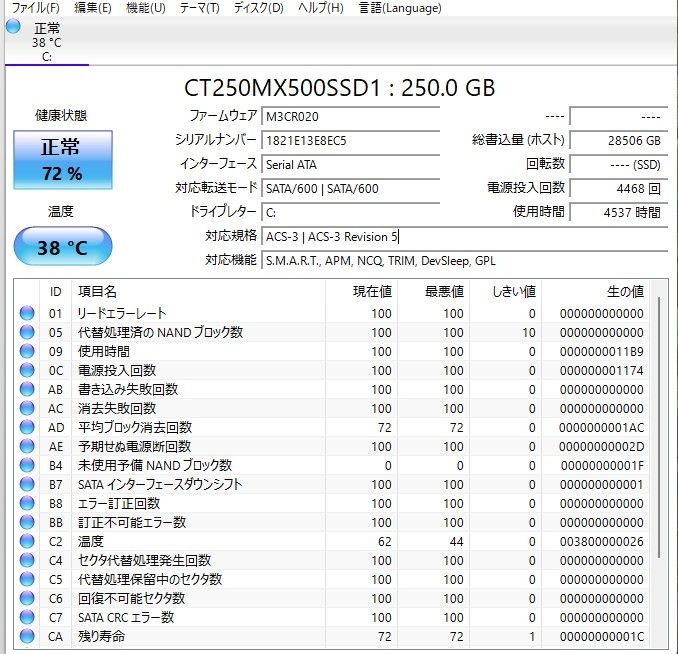Select the リードエラーレート attribute name
The width and height of the screenshot is (678, 654).
pos(122,313)
